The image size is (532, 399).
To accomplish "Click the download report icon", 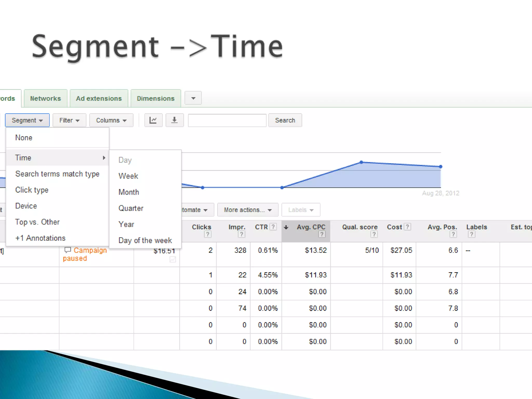I will [x=175, y=120].
